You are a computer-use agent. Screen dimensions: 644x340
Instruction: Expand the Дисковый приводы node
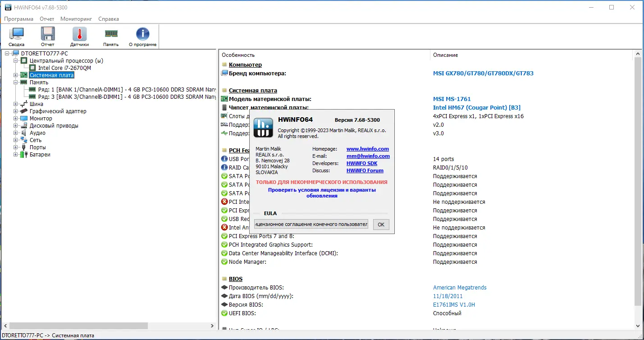coord(16,126)
